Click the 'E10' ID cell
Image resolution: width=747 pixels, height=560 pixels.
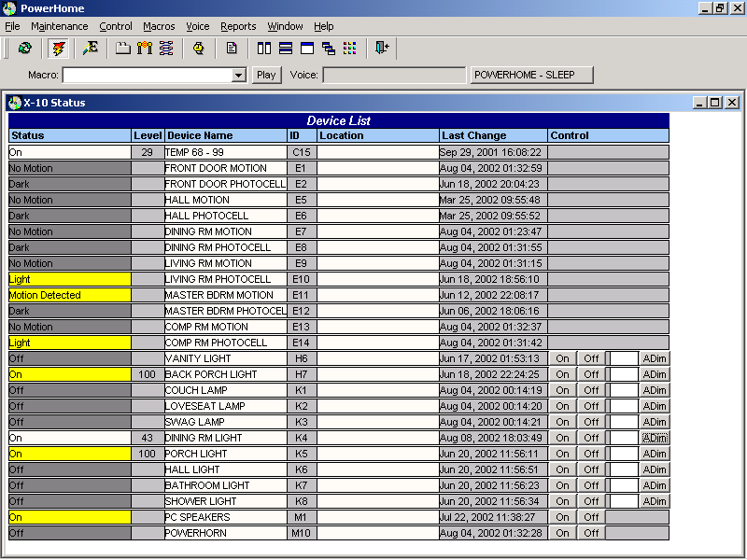pos(302,279)
